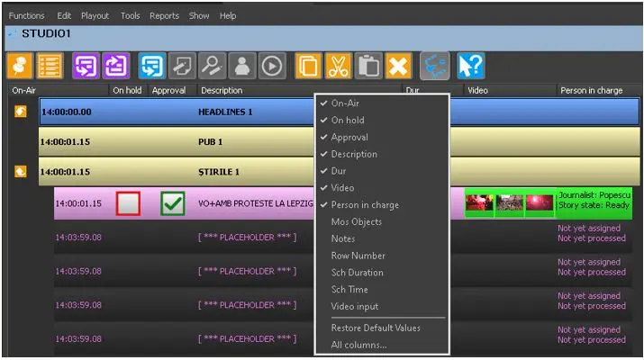This screenshot has width=644, height=360.
Task: Click the scissors Cut icon
Action: 338,66
